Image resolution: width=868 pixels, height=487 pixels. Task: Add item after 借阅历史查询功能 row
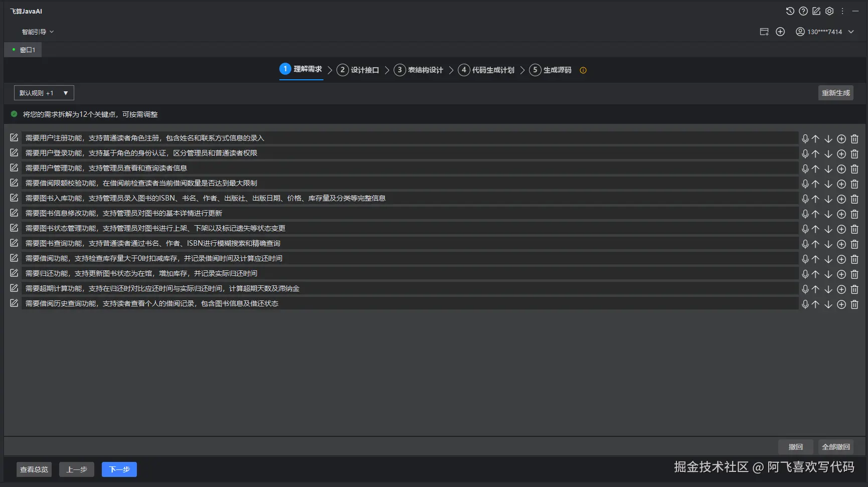(x=841, y=304)
